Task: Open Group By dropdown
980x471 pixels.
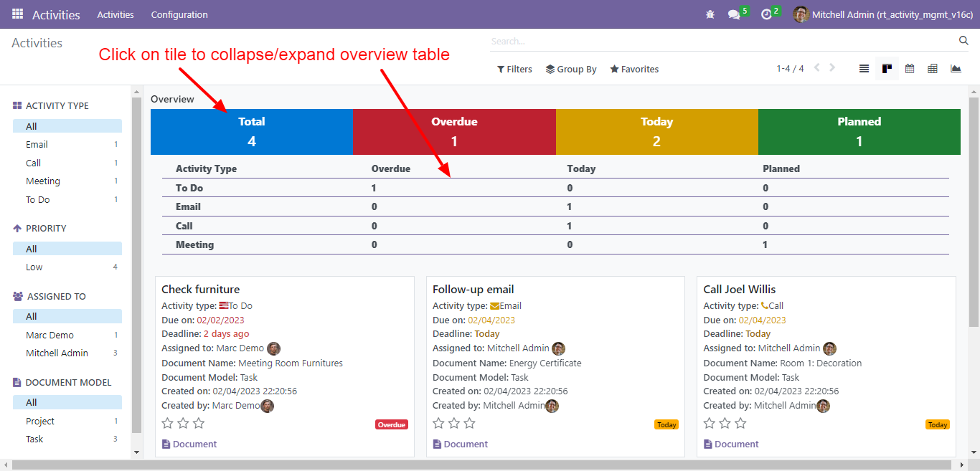Action: coord(571,69)
